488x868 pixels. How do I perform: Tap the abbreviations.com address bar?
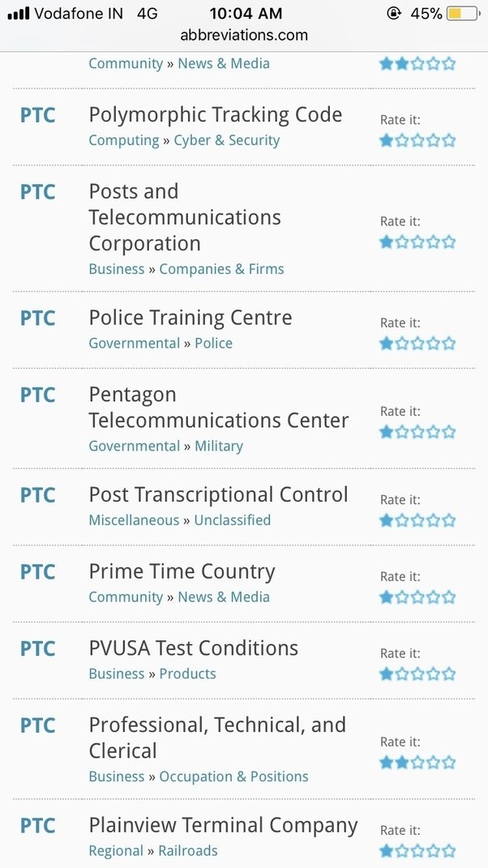[244, 35]
